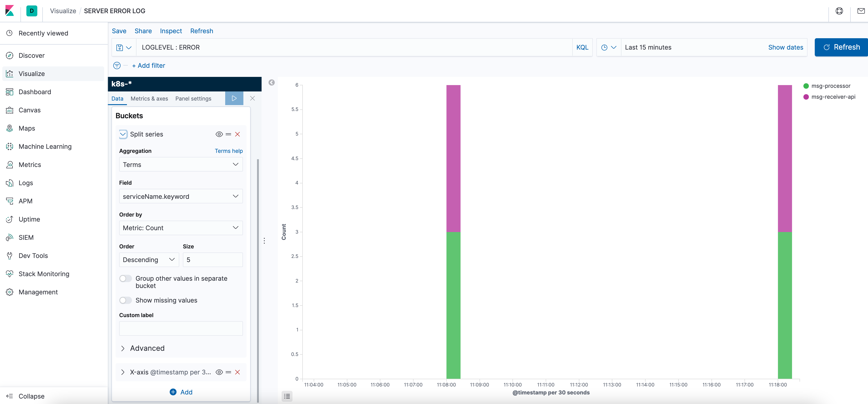Open Dashboard from the sidebar
The width and height of the screenshot is (868, 404).
(x=35, y=92)
